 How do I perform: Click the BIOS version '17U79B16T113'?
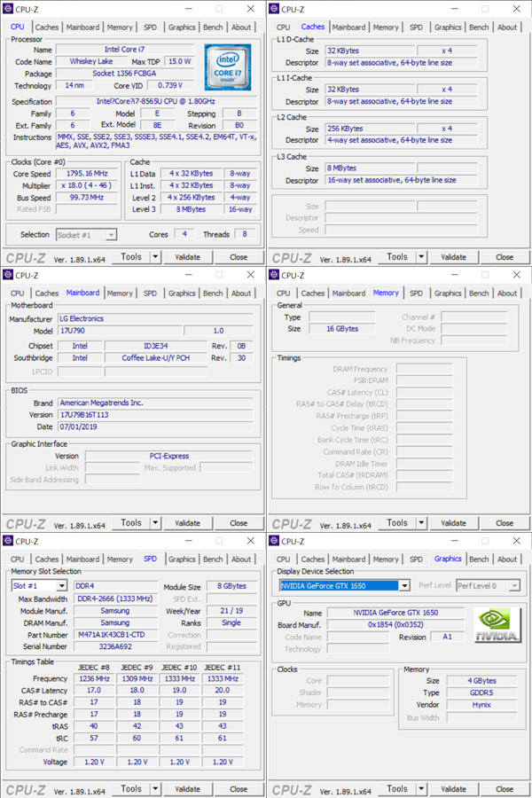click(155, 415)
